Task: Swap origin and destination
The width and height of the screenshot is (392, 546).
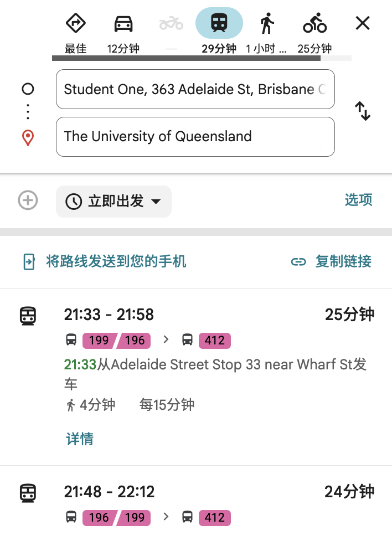Action: (x=363, y=111)
